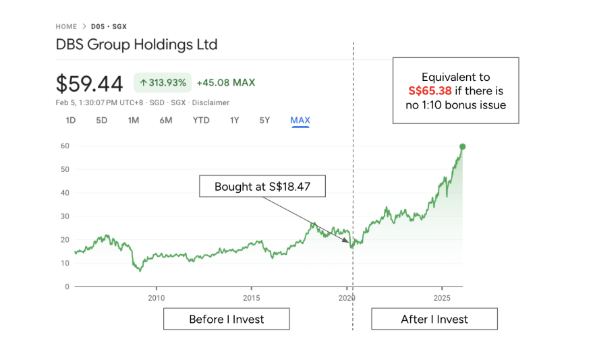This screenshot has height=364, width=595.
Task: Click the After I Invest label box
Action: tap(434, 319)
